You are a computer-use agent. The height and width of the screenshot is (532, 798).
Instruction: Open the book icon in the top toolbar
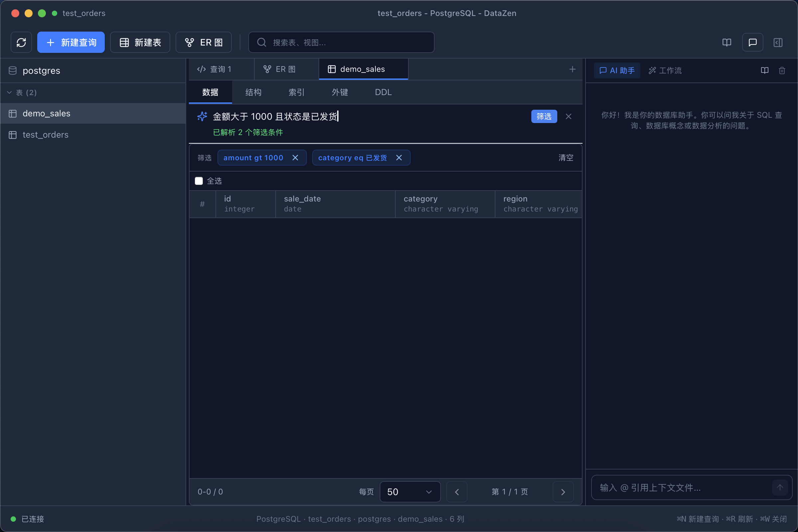[x=727, y=43]
